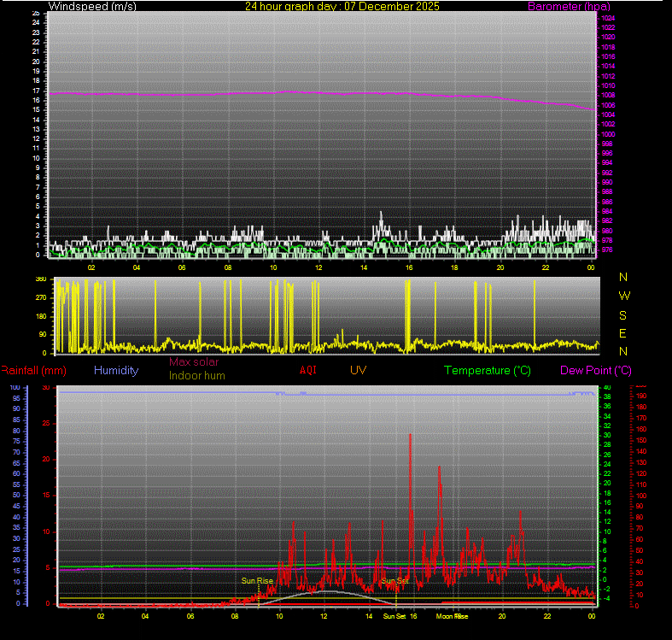This screenshot has height=640, width=672.
Task: Click hour '08' under the rainfall graph
Action: tap(235, 616)
